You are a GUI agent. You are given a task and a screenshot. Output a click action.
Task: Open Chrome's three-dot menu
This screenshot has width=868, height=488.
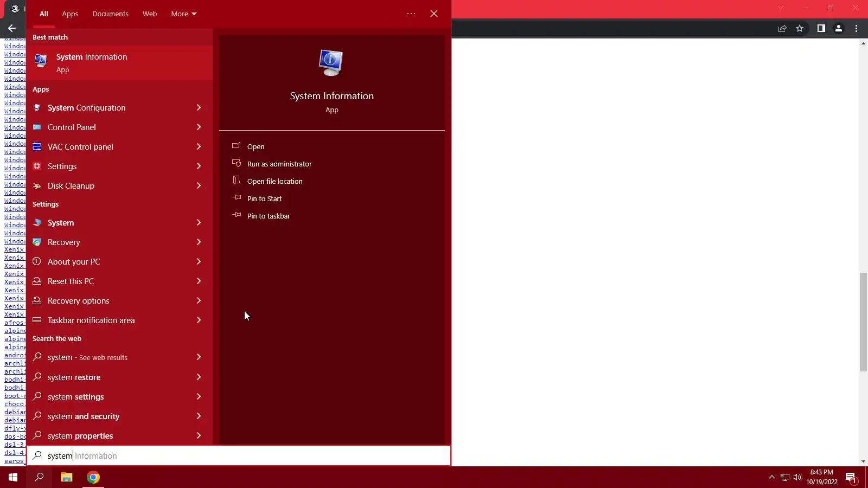click(x=857, y=28)
